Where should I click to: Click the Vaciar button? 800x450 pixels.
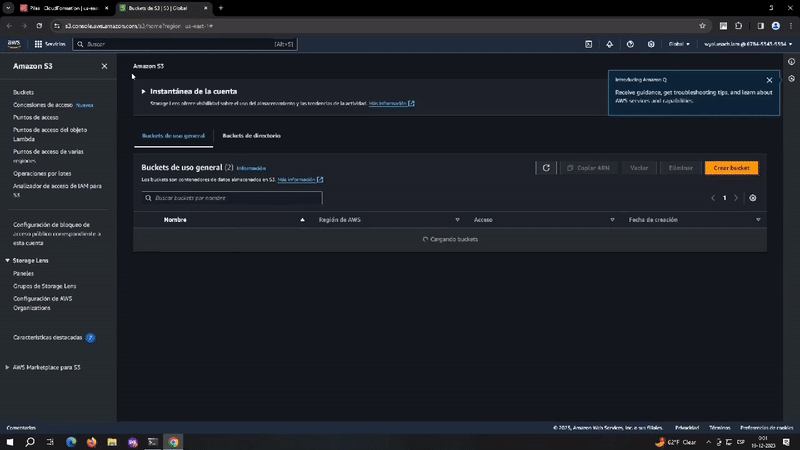[639, 168]
